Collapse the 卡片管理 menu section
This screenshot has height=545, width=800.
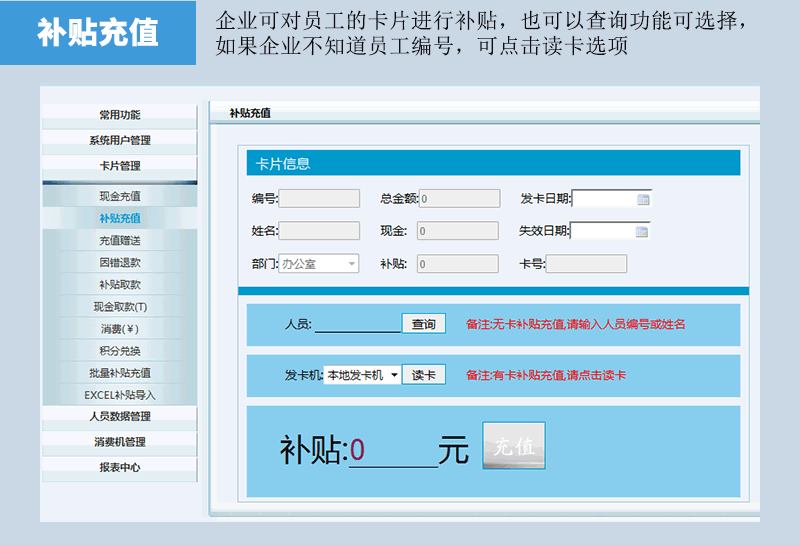tap(119, 166)
